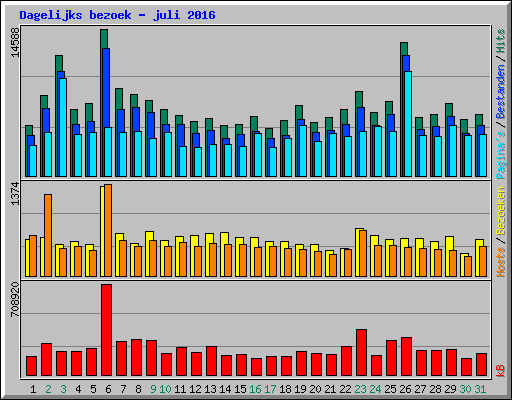This screenshot has height=400, width=512.
Task: Select the red kB bar for day 31
Action: [481, 365]
